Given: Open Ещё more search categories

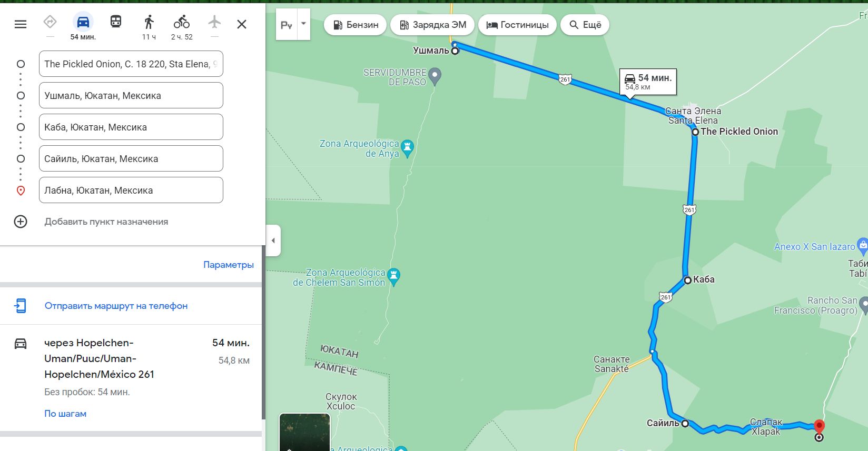Looking at the screenshot, I should point(585,25).
